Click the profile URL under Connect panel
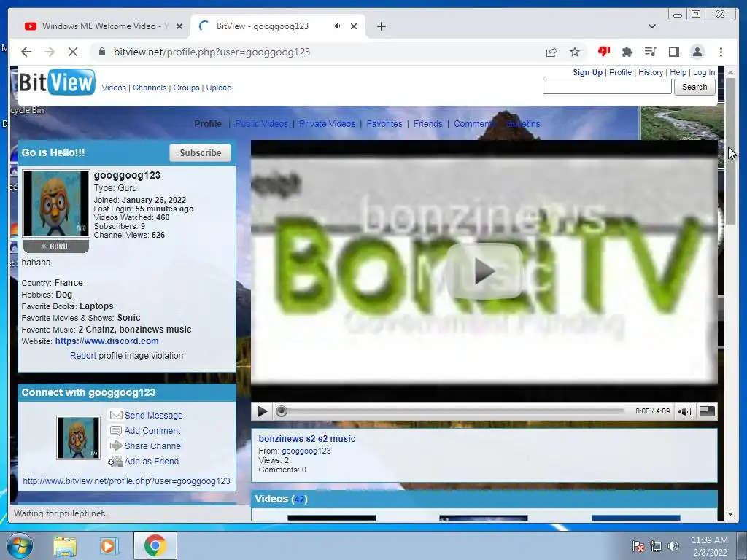 (126, 481)
